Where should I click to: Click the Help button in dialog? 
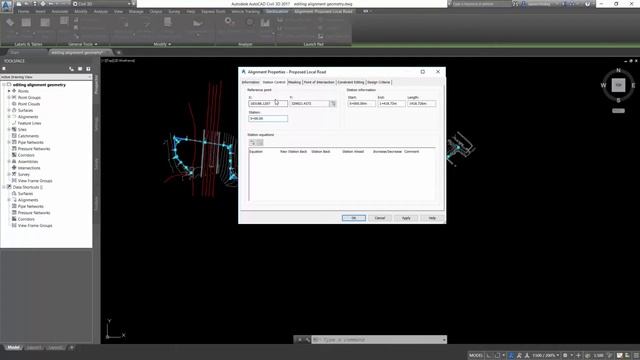click(432, 218)
